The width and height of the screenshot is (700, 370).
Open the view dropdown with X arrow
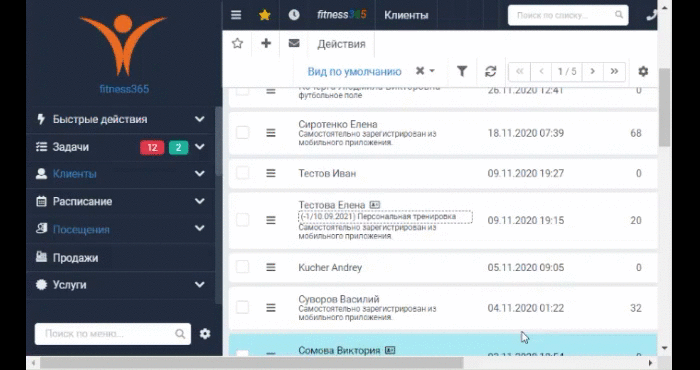coord(425,71)
